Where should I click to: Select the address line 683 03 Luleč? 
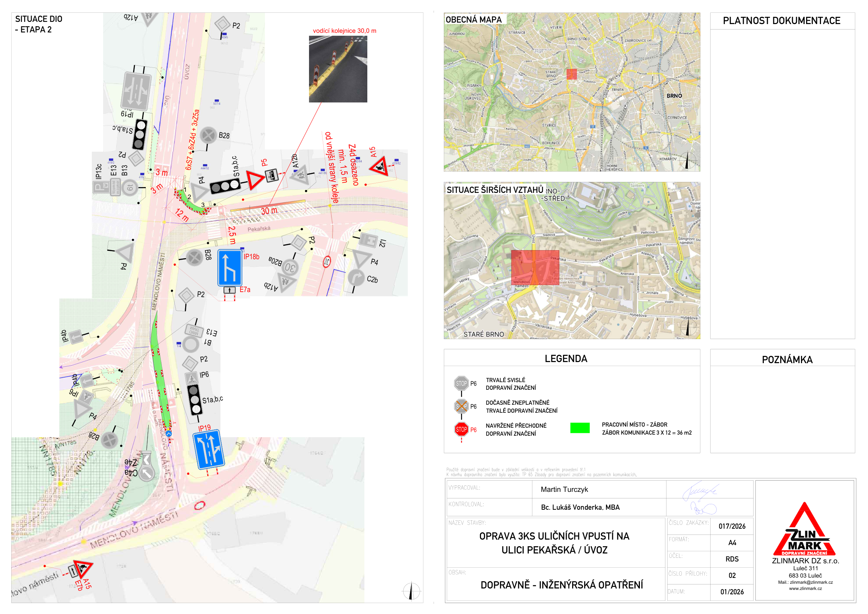coord(805,576)
